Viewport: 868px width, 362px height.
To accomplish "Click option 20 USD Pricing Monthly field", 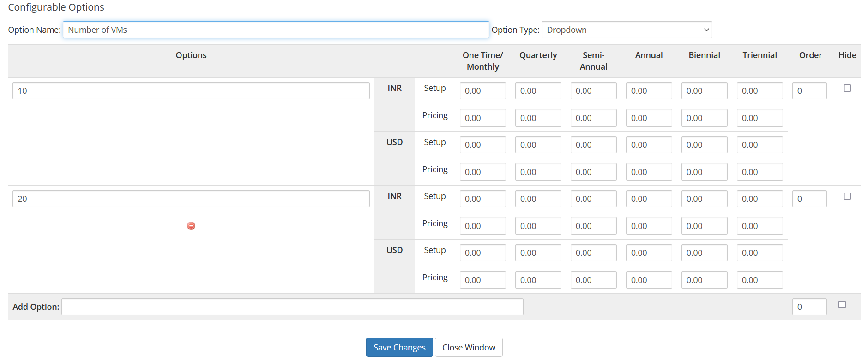I will point(482,280).
